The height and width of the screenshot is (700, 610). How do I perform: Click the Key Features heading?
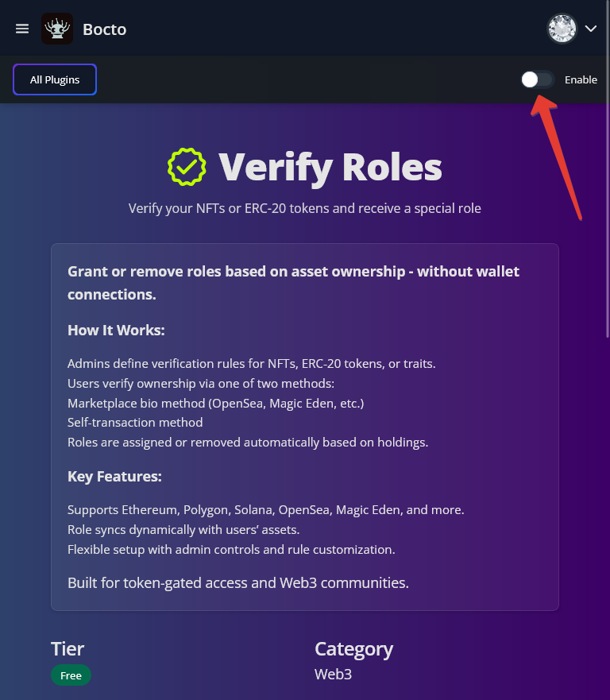coord(114,477)
